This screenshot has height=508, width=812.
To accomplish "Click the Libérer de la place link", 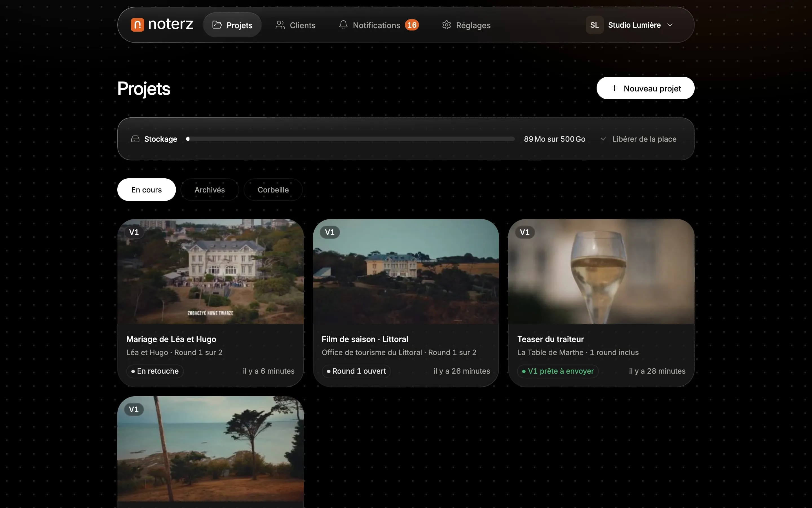I will point(644,139).
